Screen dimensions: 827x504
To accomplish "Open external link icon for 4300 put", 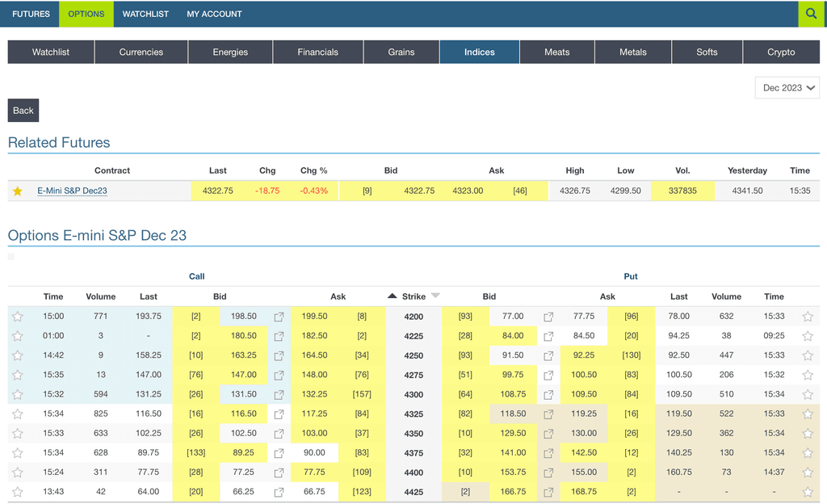I will [x=548, y=394].
